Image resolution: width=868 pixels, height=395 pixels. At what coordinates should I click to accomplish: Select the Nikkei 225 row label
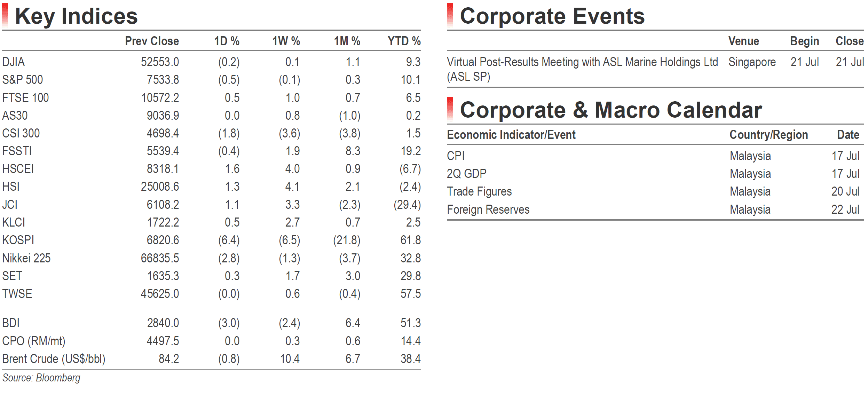[26, 258]
